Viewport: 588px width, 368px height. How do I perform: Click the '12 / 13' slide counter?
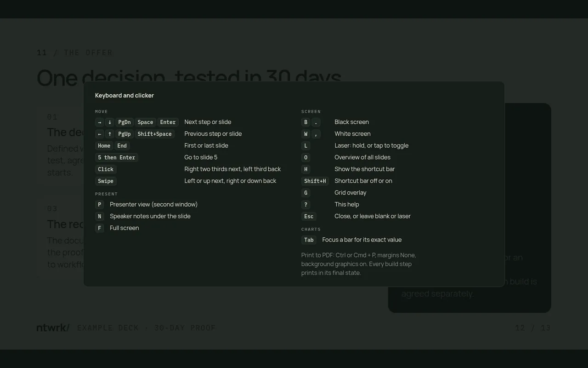(533, 328)
